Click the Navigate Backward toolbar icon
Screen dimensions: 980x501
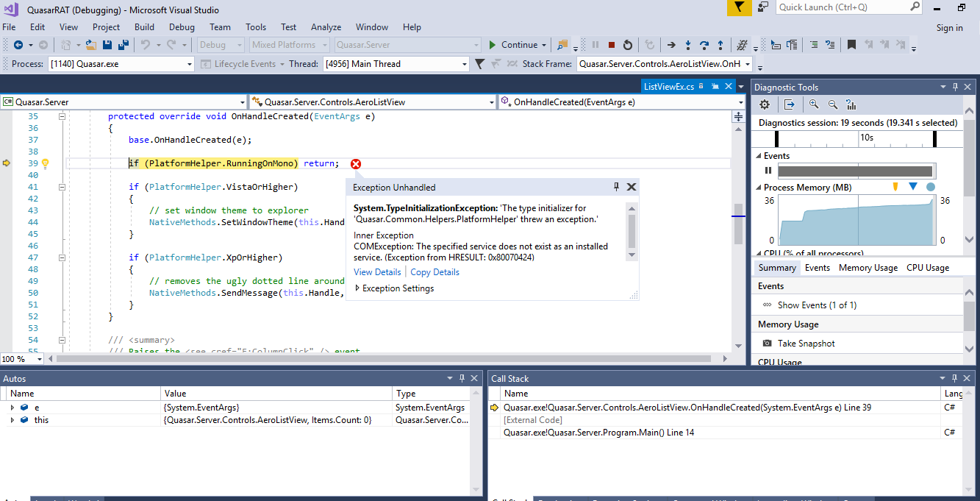coord(18,45)
